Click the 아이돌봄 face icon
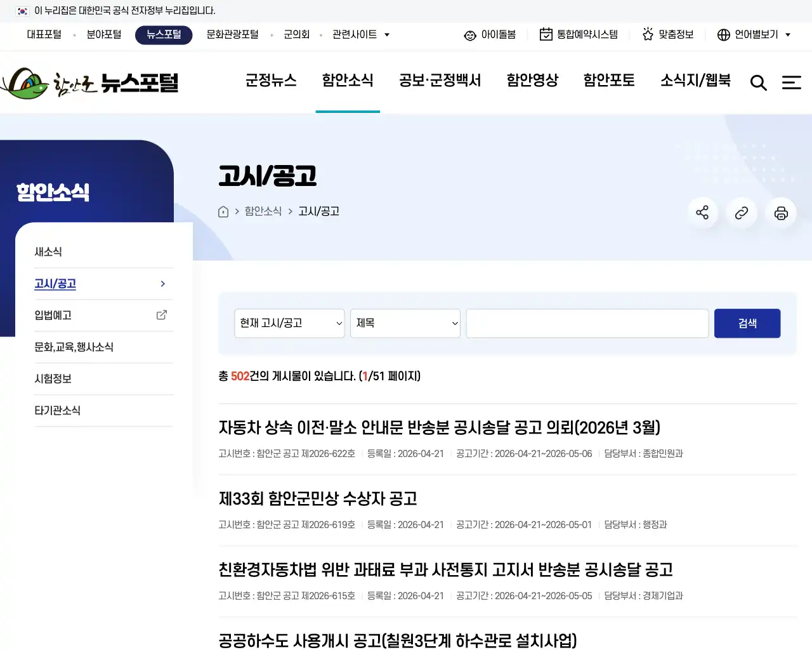This screenshot has height=650, width=812. pos(470,35)
